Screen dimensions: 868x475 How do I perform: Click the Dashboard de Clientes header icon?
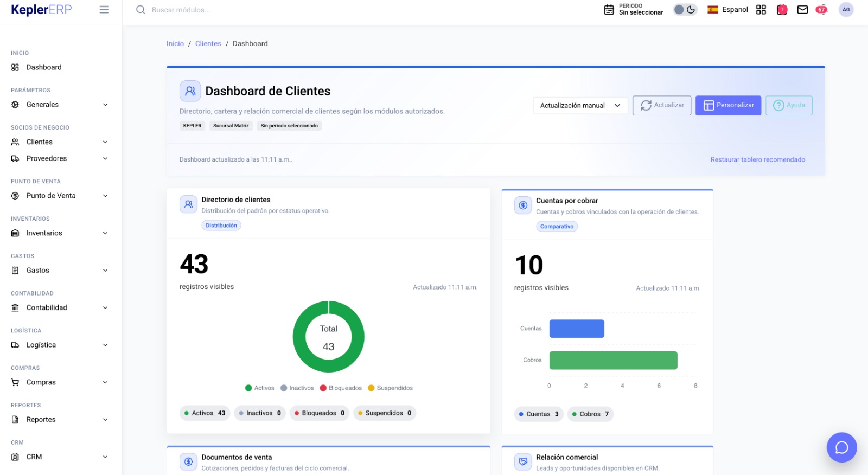(190, 91)
